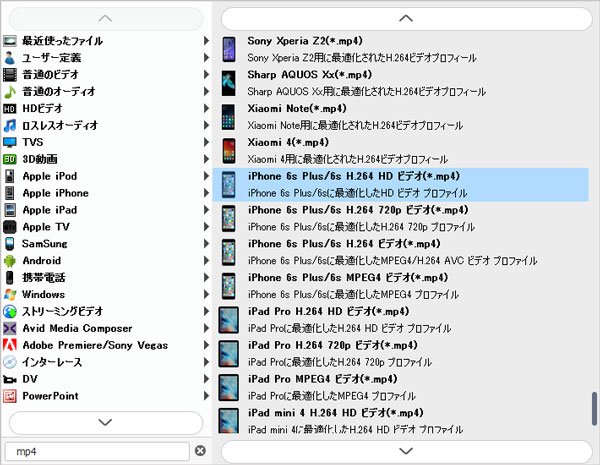Click the Sharp AQUOS Xx phone thumbnail
The height and width of the screenshot is (465, 600).
tap(229, 83)
